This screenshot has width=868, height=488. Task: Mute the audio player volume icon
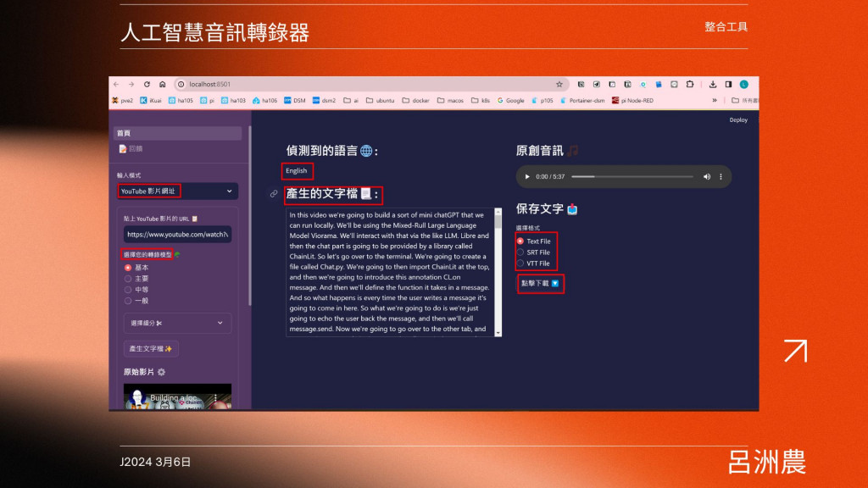707,176
